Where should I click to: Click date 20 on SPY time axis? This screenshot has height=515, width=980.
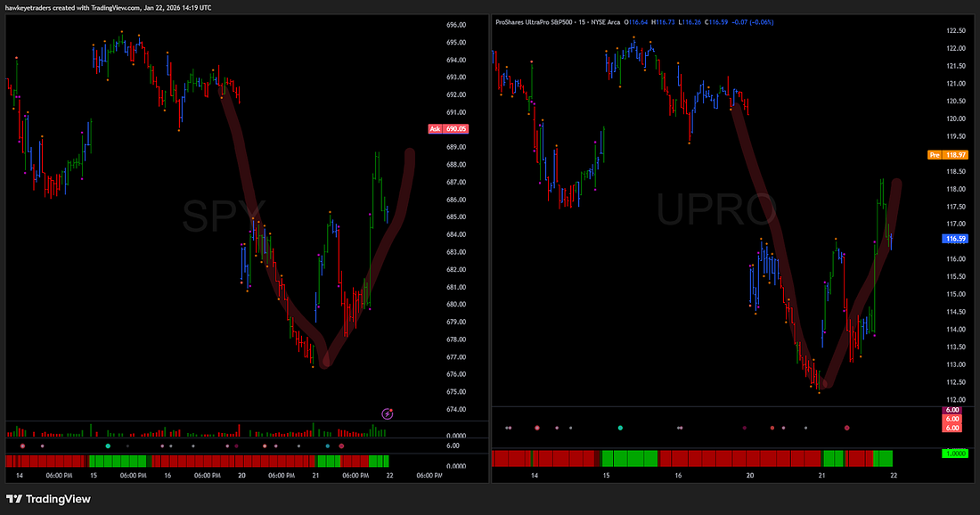tap(241, 476)
